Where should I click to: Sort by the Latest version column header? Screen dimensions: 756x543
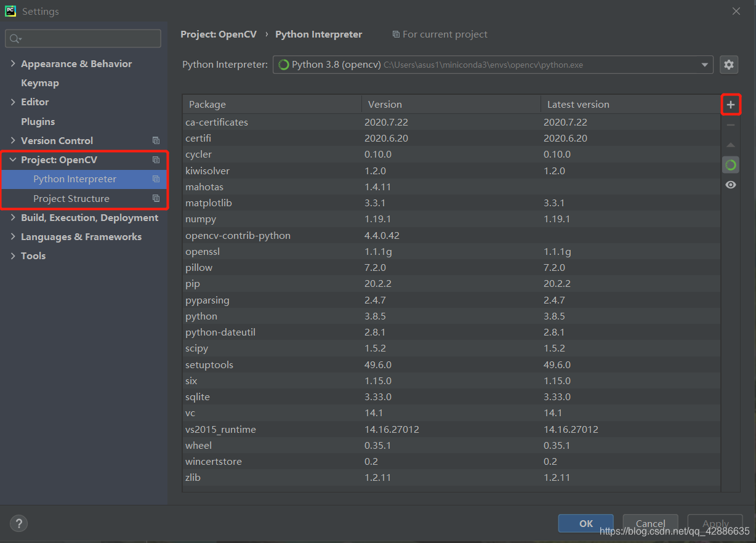[630, 105]
